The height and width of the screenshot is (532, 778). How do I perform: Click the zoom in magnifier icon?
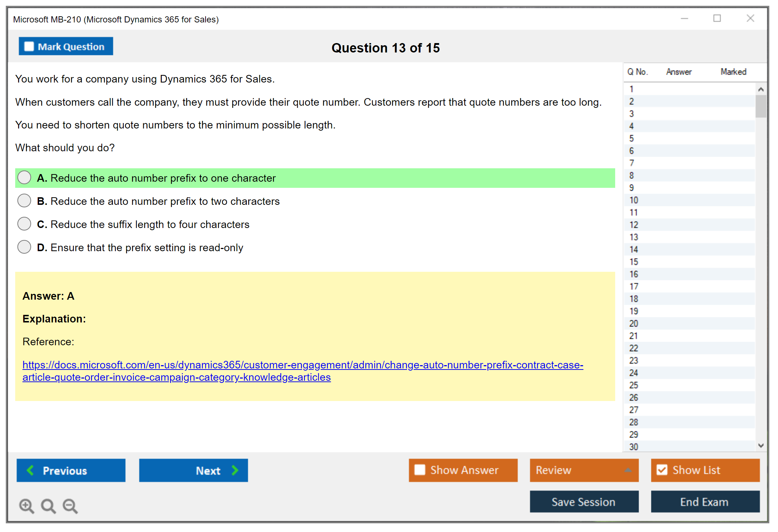coord(26,506)
